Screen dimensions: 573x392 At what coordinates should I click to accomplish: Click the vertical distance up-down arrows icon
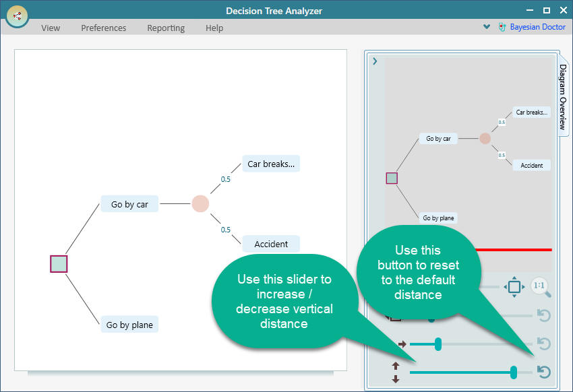(x=396, y=372)
